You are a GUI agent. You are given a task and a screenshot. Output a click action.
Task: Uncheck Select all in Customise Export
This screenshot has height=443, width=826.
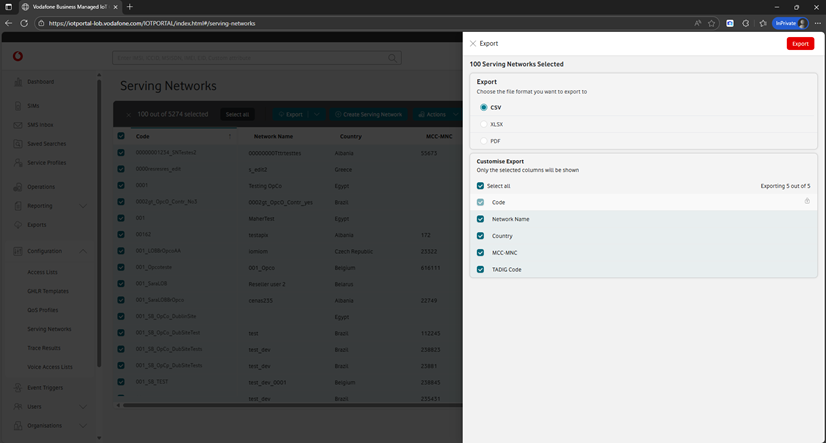(480, 186)
